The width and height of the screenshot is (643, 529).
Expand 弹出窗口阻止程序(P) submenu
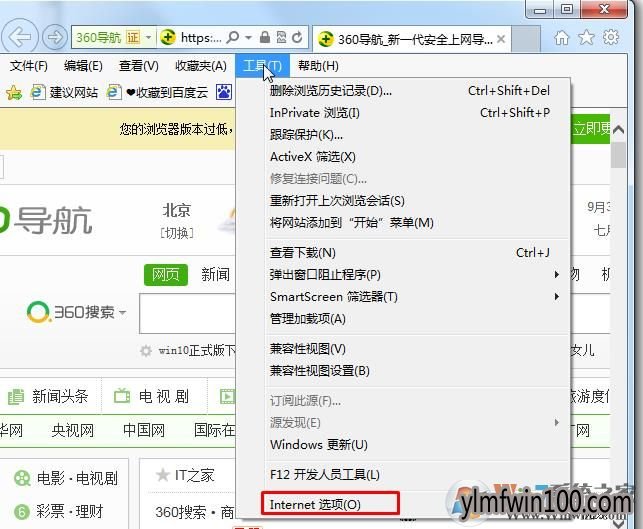[x=556, y=274]
